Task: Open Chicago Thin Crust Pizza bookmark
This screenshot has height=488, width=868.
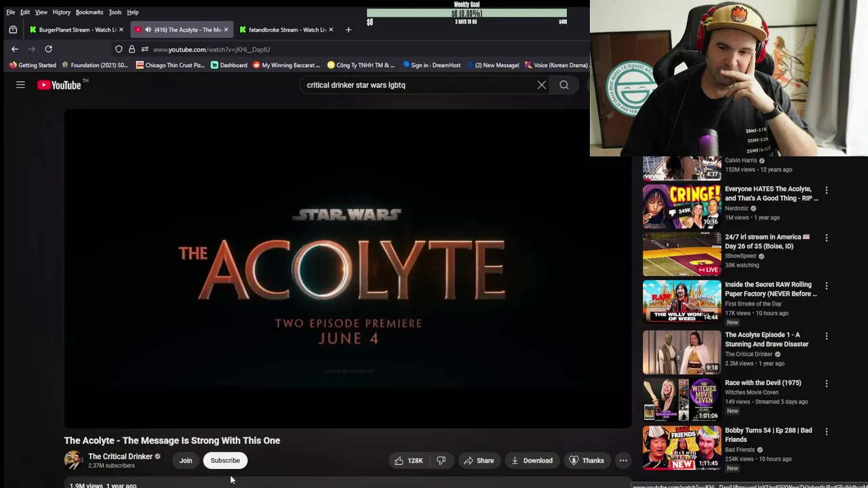Action: pyautogui.click(x=170, y=65)
